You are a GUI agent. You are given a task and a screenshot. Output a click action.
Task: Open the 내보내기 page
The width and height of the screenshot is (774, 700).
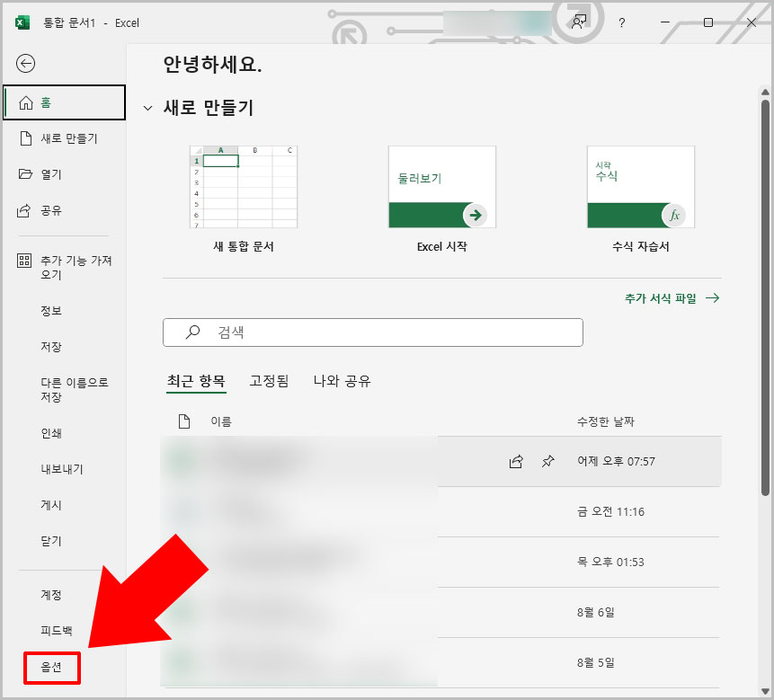click(62, 469)
